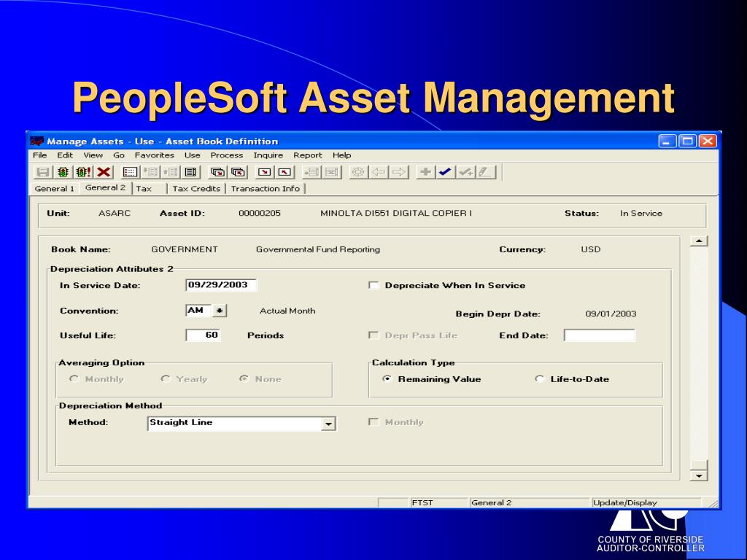Click the empty End Date field
Viewport: 747px width, 560px height.
600,335
